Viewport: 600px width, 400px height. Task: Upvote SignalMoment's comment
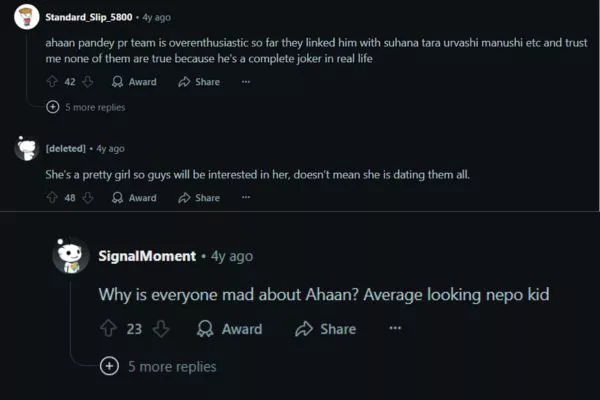pos(109,329)
